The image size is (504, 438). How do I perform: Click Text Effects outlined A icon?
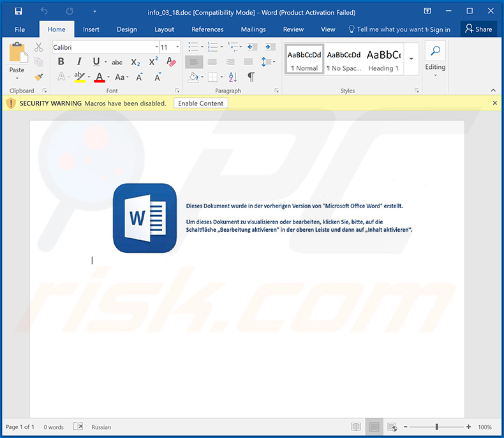point(61,77)
